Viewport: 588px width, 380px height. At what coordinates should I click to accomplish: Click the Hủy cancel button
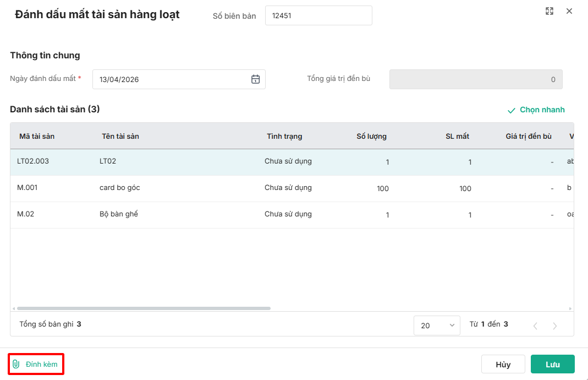coord(503,365)
